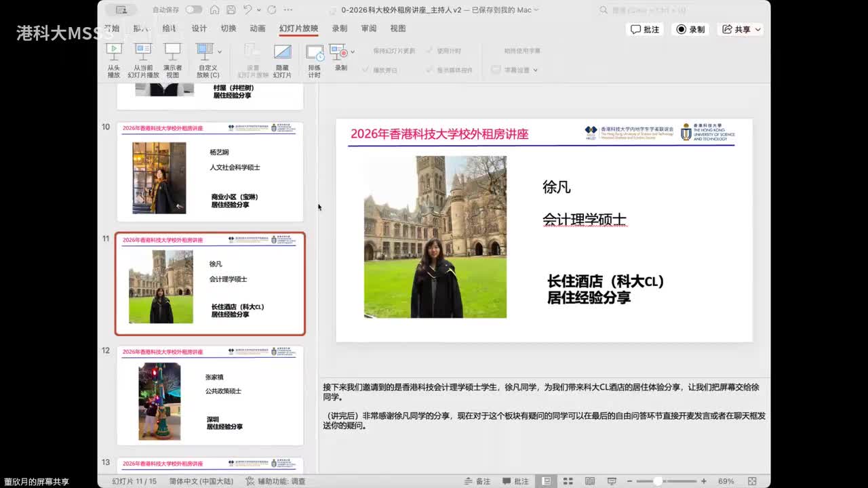Toggle Keep Slides Updated (保持幻灯片更新) option
The height and width of the screenshot is (488, 868).
[x=393, y=51]
